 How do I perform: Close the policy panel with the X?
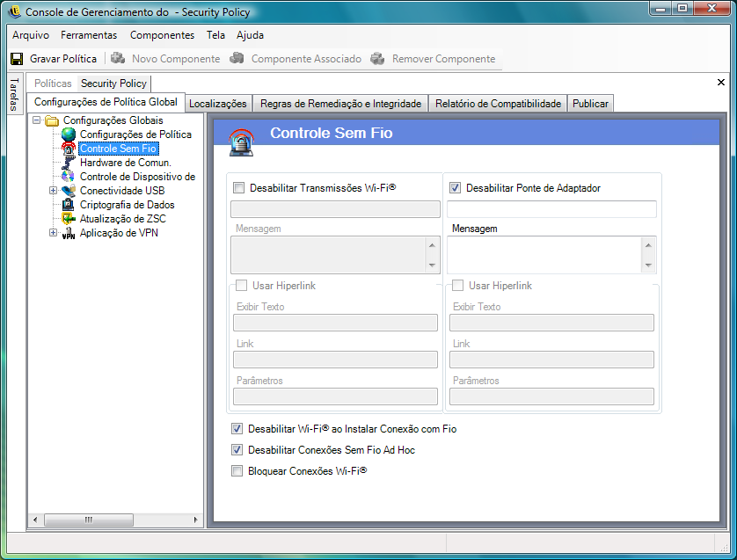pos(721,83)
